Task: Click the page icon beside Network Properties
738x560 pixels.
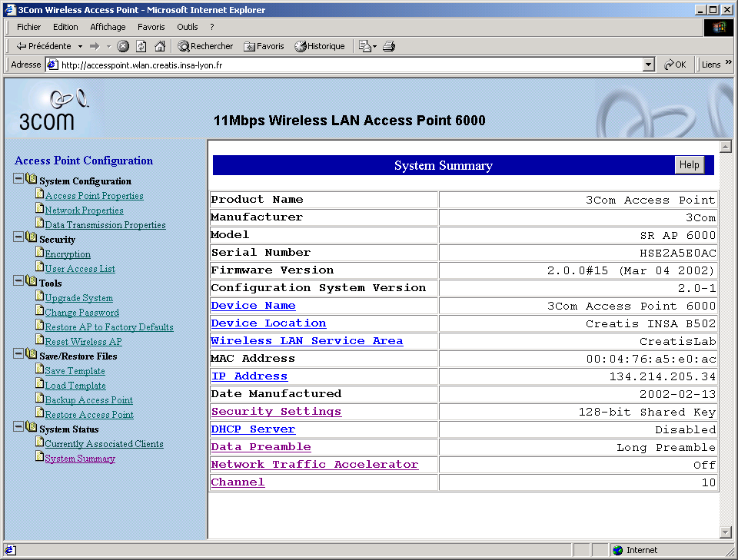Action: (x=40, y=207)
